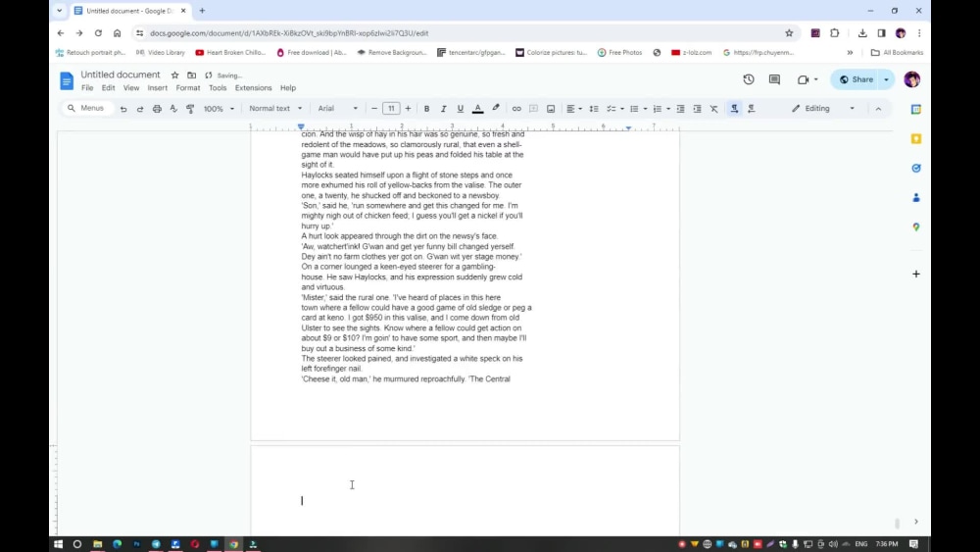Increase the font size
This screenshot has height=552, width=980.
[x=408, y=109]
